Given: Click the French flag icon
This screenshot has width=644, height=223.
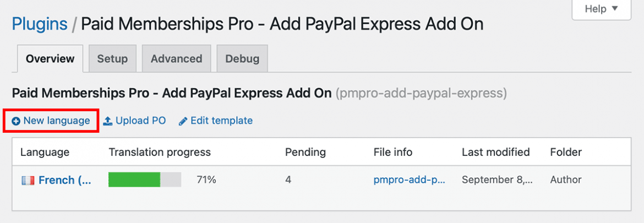Looking at the screenshot, I should coord(27,180).
